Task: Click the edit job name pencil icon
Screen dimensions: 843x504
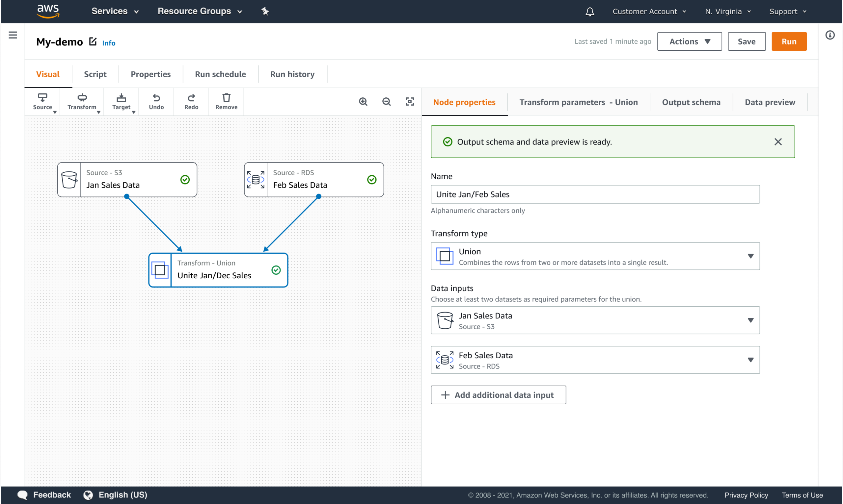Action: (93, 41)
